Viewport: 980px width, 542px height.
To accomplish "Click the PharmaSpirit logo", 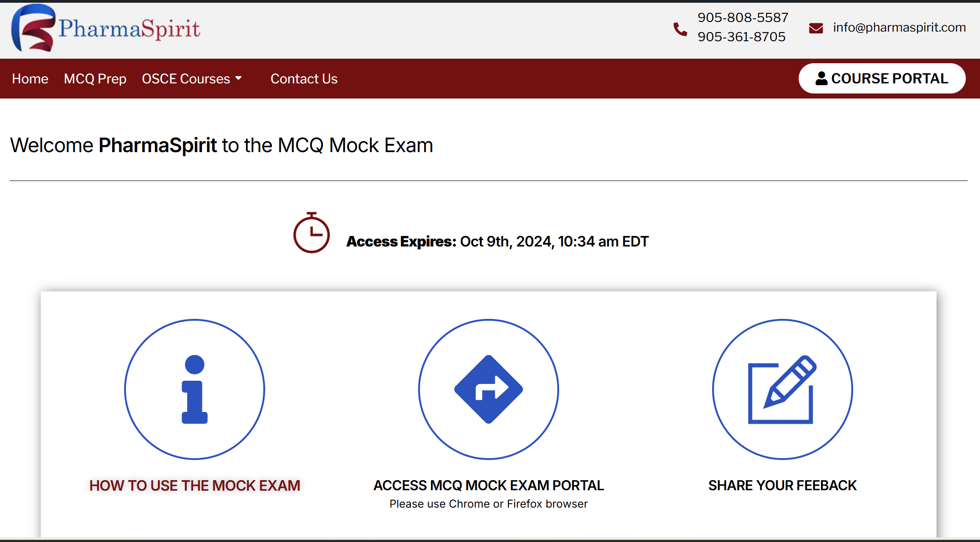I will 106,28.
